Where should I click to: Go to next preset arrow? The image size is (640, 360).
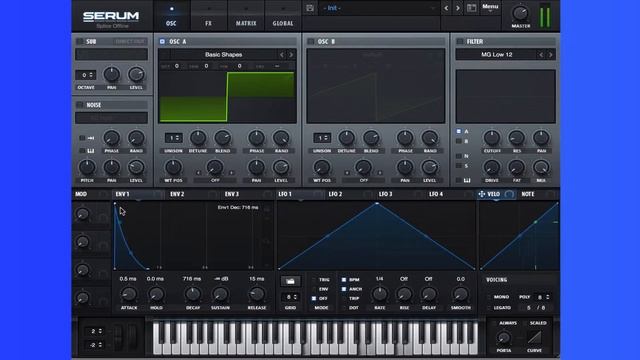458,8
